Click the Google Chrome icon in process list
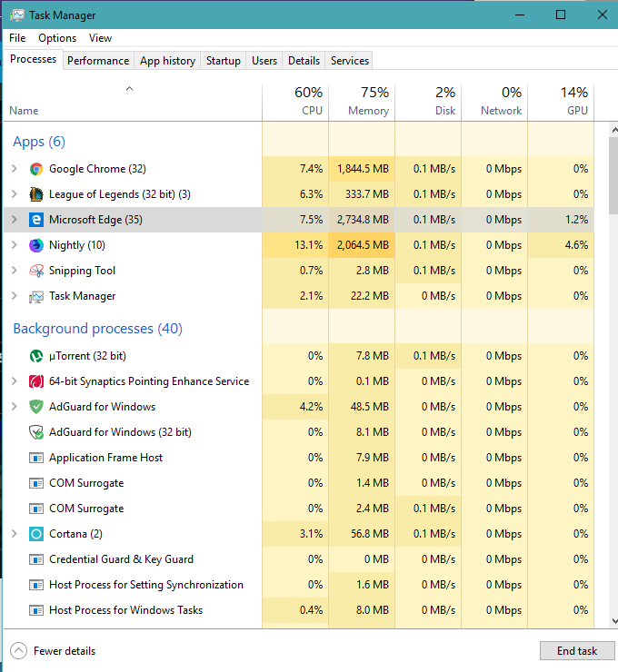618x672 pixels. [36, 169]
